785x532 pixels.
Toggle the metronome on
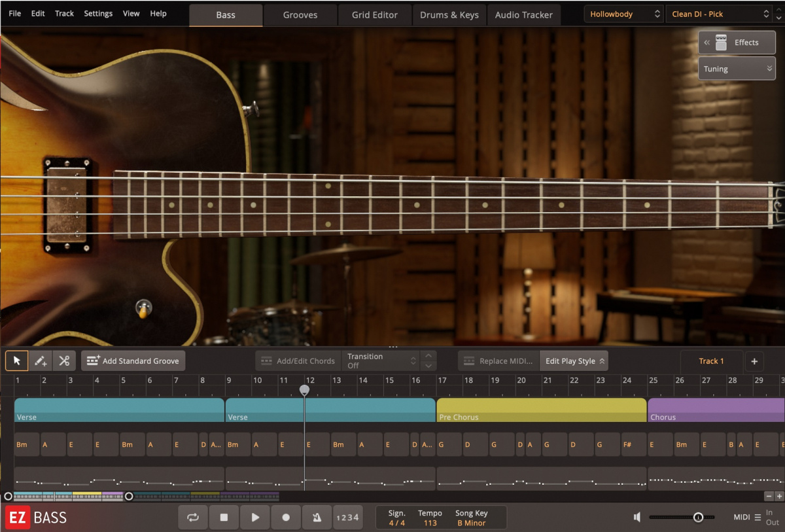click(x=317, y=517)
